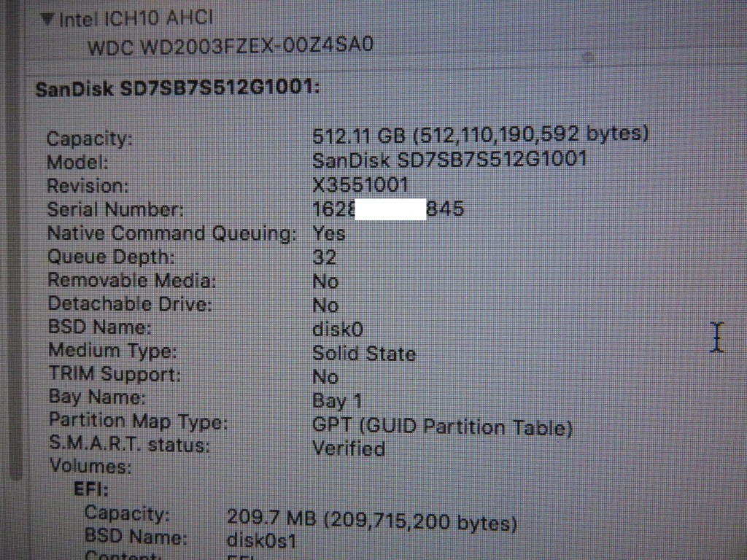This screenshot has height=560, width=747.
Task: Click the 209.7 MB EFI capacity value
Action: point(371,521)
